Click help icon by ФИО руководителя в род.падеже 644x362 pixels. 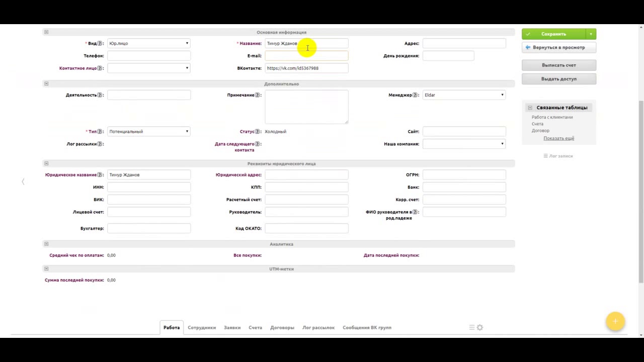[415, 212]
